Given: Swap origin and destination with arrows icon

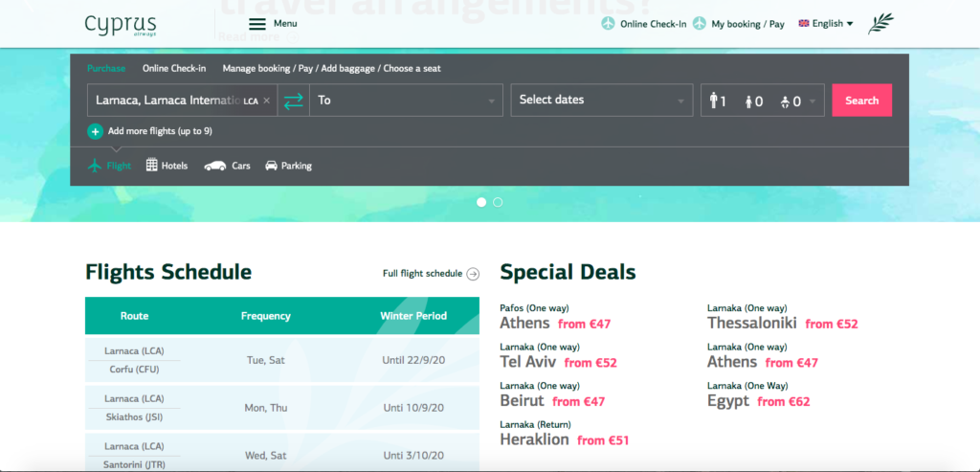Looking at the screenshot, I should pyautogui.click(x=293, y=100).
